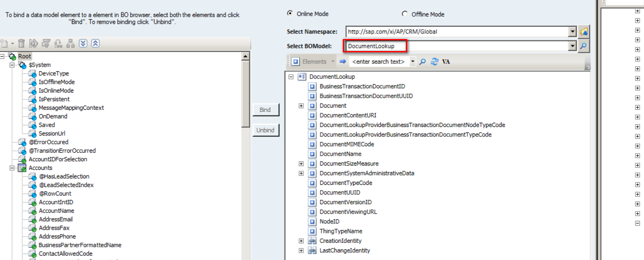The image size is (644, 260).
Task: Click the Unbind button
Action: coord(266,130)
